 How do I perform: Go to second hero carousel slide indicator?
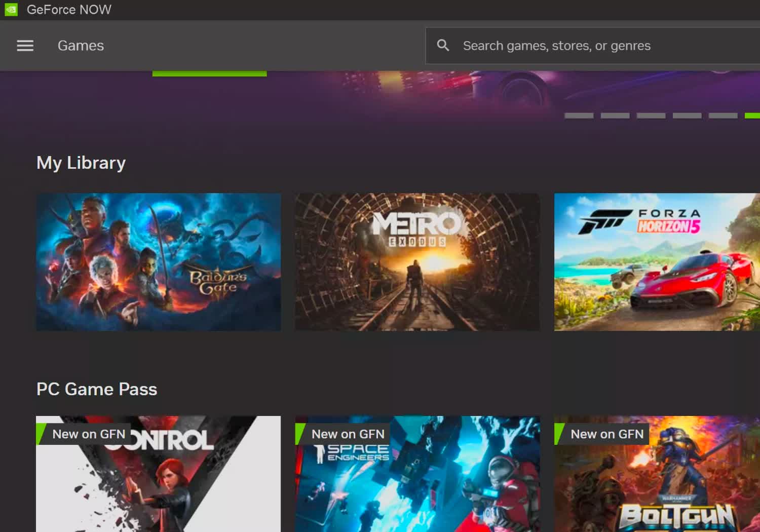615,116
